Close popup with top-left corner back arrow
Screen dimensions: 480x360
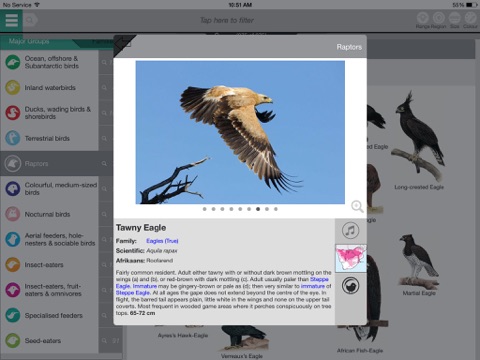124,44
